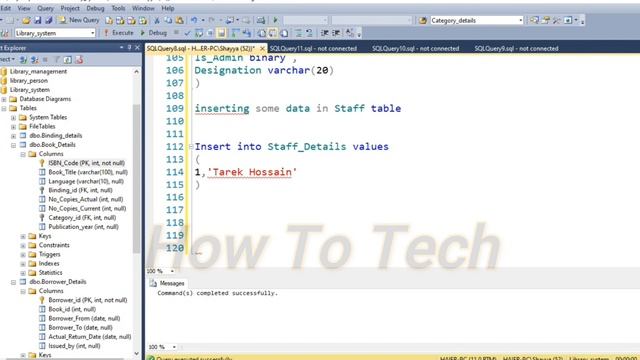The image size is (640, 360).
Task: Open the Connect dropdown in Object Explorer
Action: tap(7, 60)
